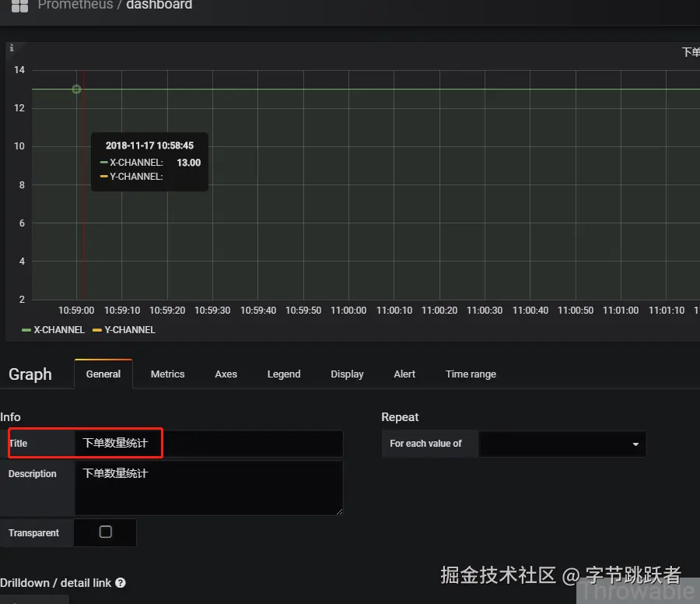Image resolution: width=700 pixels, height=604 pixels.
Task: Toggle X-CHANNEL series in legend
Action: pos(59,330)
